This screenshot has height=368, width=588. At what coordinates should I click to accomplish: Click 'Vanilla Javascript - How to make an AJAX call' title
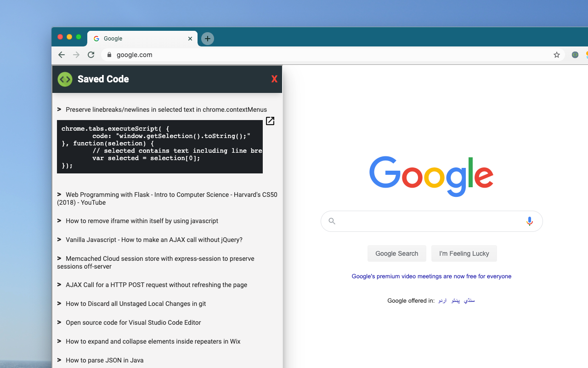click(154, 240)
